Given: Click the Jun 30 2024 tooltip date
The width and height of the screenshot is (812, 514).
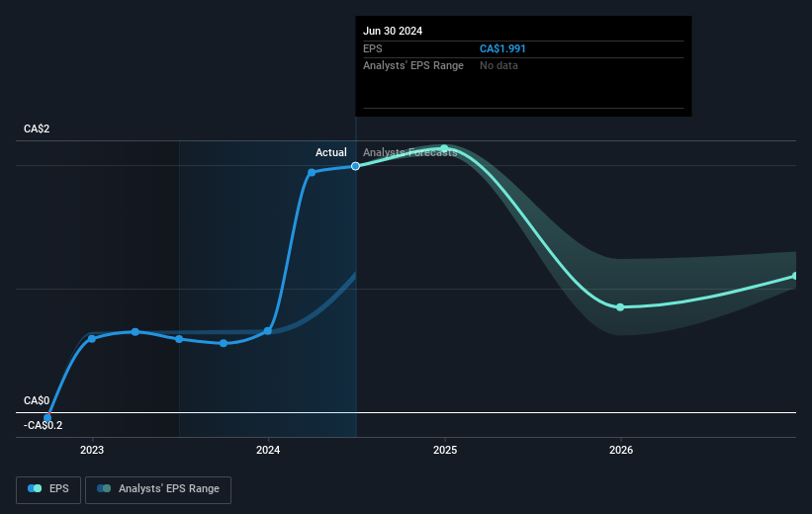Looking at the screenshot, I should click(393, 31).
